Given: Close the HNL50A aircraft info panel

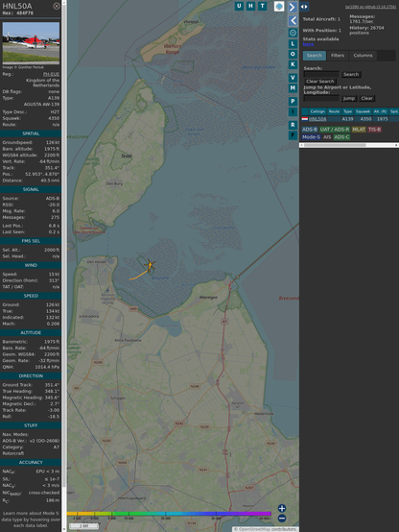Looking at the screenshot, I should pyautogui.click(x=57, y=6).
